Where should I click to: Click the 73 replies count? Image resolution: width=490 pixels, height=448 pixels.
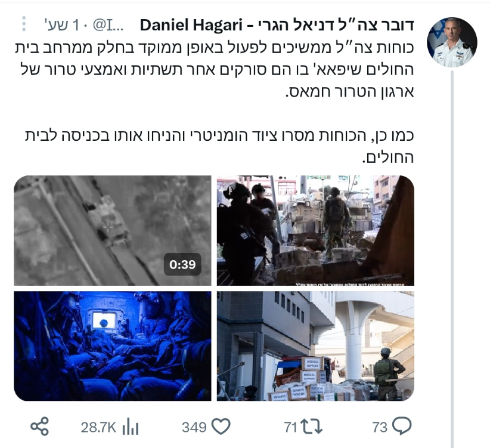point(380,427)
